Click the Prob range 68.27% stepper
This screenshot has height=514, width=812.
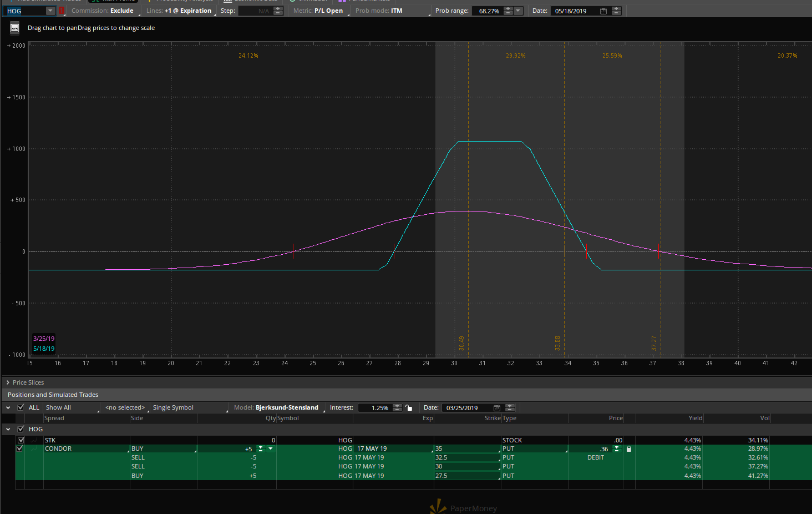click(508, 11)
